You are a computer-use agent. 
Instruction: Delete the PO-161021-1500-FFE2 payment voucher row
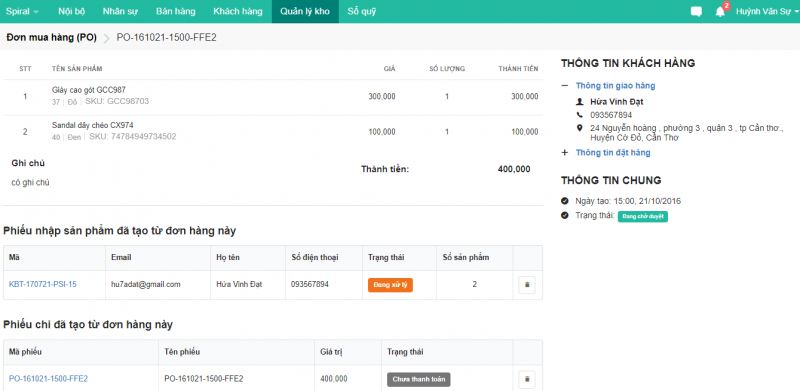coord(527,379)
